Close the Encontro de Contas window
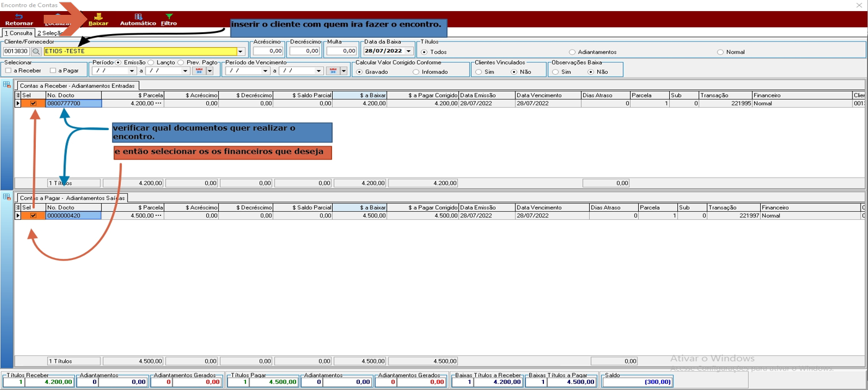This screenshot has width=868, height=390. (859, 5)
